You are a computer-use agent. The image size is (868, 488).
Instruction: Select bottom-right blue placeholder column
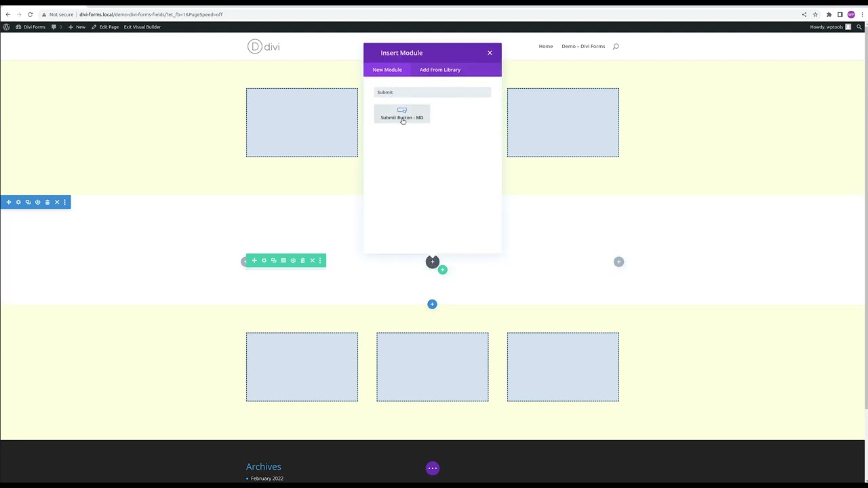tap(563, 367)
